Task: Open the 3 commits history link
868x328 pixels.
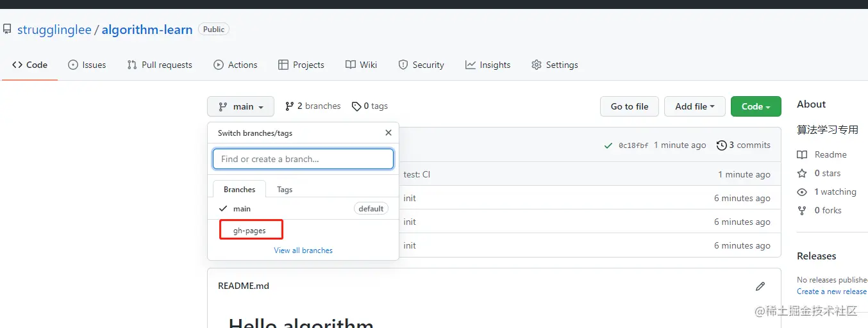Action: pyautogui.click(x=744, y=145)
